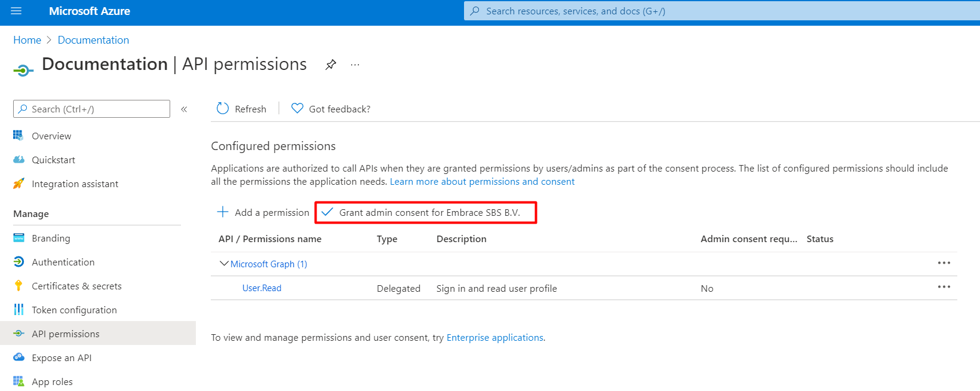Go to Authentication in Manage menu
Screen dimensions: 980x391
pyautogui.click(x=63, y=262)
